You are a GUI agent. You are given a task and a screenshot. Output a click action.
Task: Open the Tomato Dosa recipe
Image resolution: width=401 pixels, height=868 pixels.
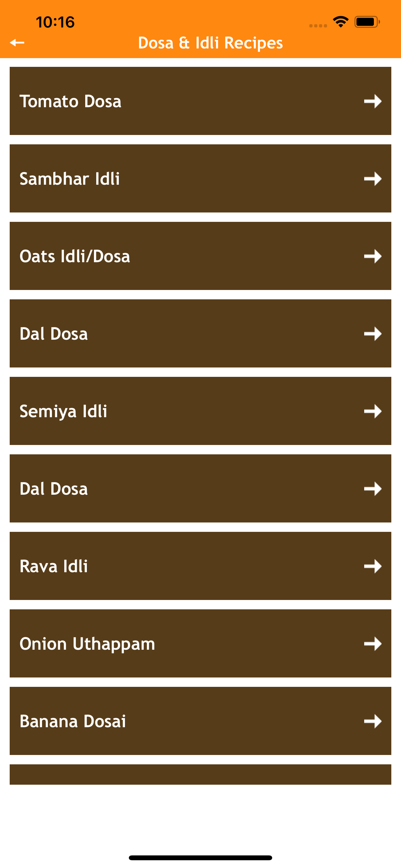pyautogui.click(x=70, y=101)
